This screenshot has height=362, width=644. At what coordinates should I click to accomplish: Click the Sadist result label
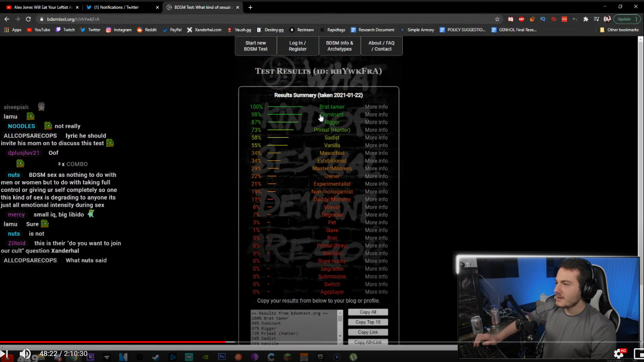tap(332, 137)
